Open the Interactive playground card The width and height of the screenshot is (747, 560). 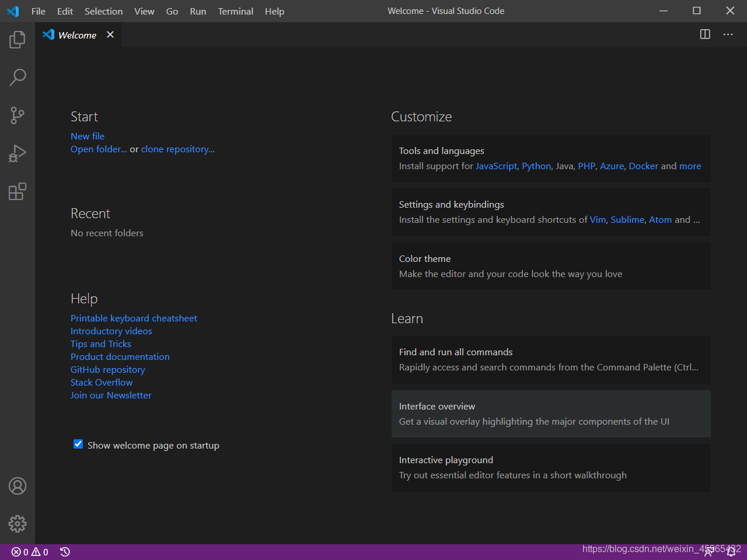(551, 467)
